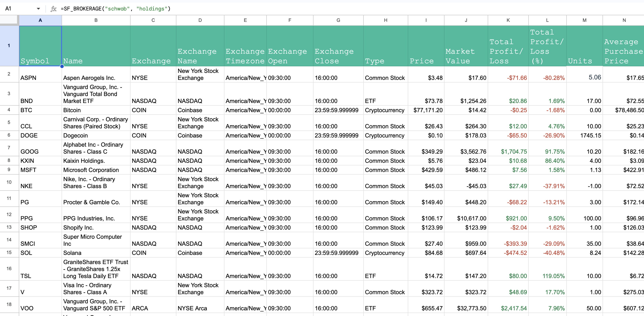644x316 pixels.
Task: Select row 18 header
Action: tap(9, 304)
